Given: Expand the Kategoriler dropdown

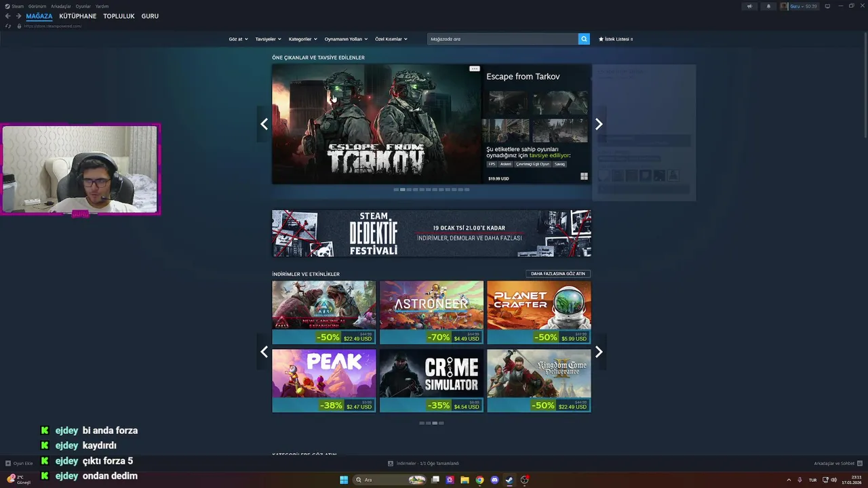Looking at the screenshot, I should point(302,39).
